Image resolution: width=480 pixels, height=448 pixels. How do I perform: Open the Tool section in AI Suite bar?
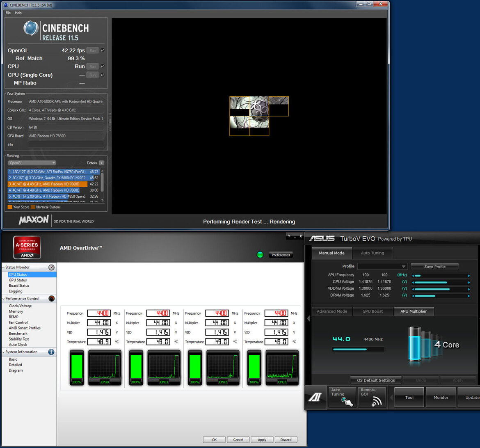(x=409, y=398)
